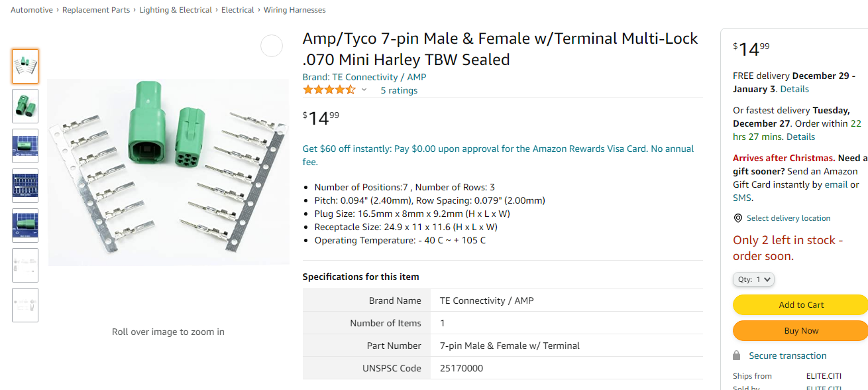Click the secure transaction lock icon
Image resolution: width=868 pixels, height=390 pixels.
point(737,356)
